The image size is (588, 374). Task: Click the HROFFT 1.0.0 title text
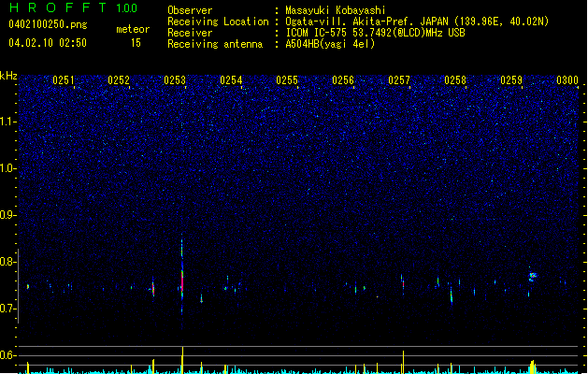[74, 7]
